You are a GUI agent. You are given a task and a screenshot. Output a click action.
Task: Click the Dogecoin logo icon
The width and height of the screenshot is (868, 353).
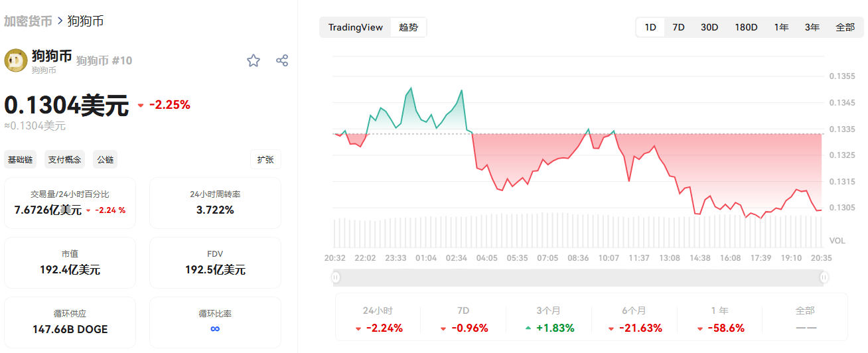pos(16,60)
